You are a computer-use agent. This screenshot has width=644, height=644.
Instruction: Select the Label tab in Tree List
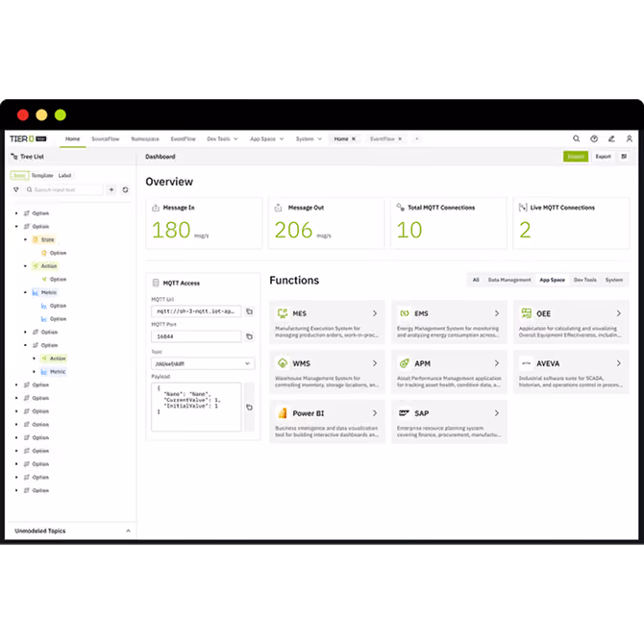65,175
